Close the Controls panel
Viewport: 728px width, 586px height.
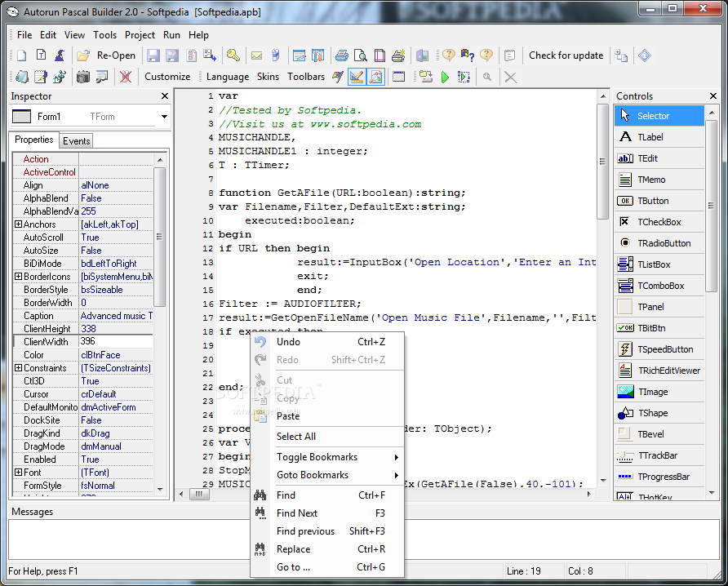point(713,96)
